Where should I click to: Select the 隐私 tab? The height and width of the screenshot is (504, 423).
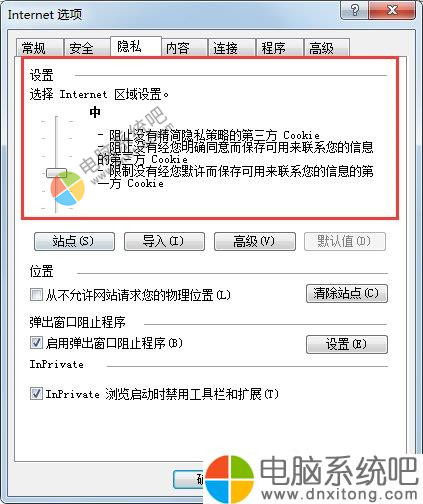click(x=136, y=46)
